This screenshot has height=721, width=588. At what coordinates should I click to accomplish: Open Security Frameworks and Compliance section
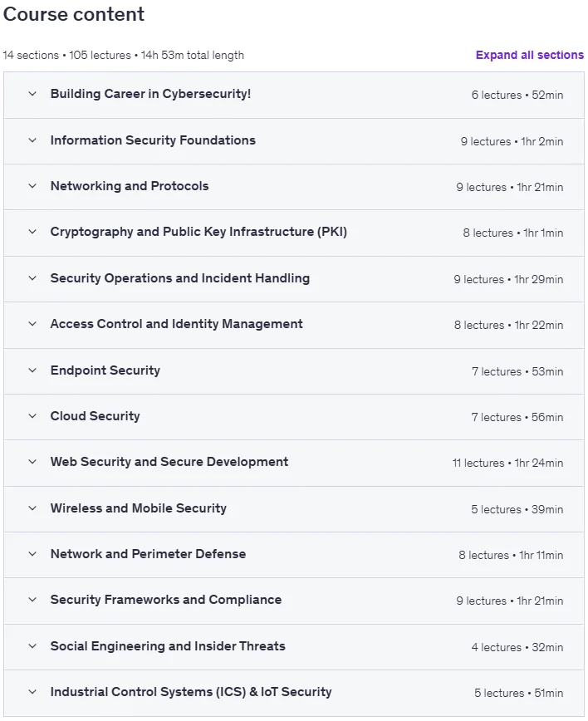coord(294,601)
